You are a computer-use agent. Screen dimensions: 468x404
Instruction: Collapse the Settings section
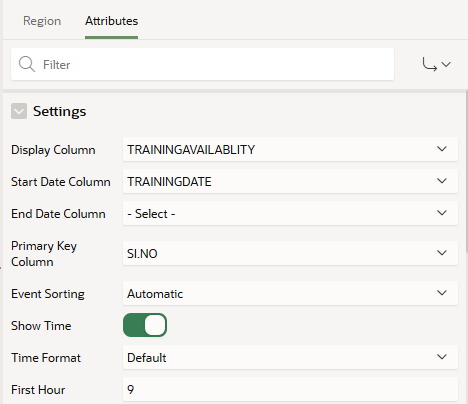point(19,111)
